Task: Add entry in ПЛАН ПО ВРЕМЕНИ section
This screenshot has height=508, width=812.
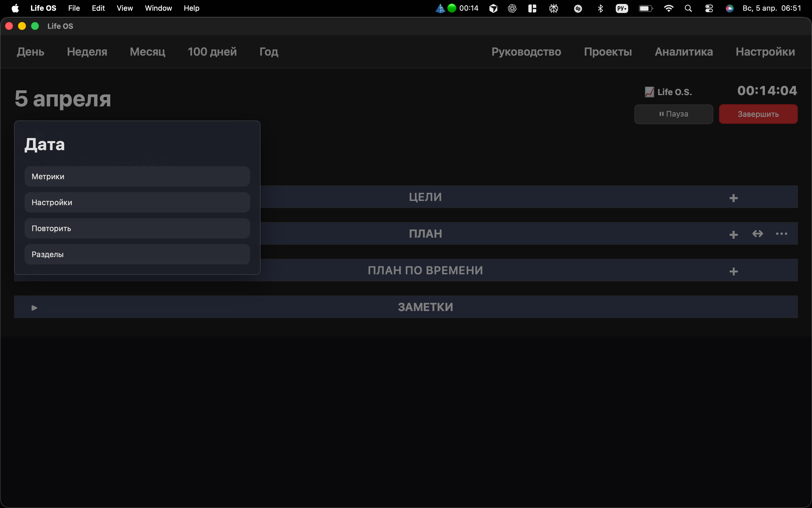Action: pos(734,271)
